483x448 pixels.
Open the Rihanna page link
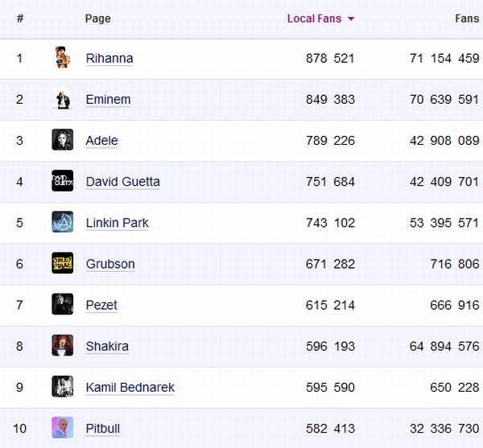[109, 59]
